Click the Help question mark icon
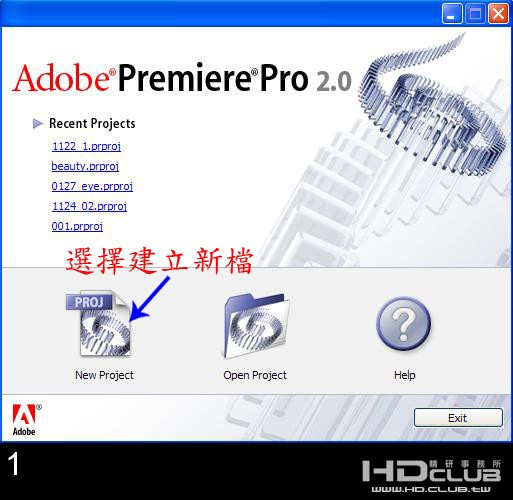 [x=403, y=323]
